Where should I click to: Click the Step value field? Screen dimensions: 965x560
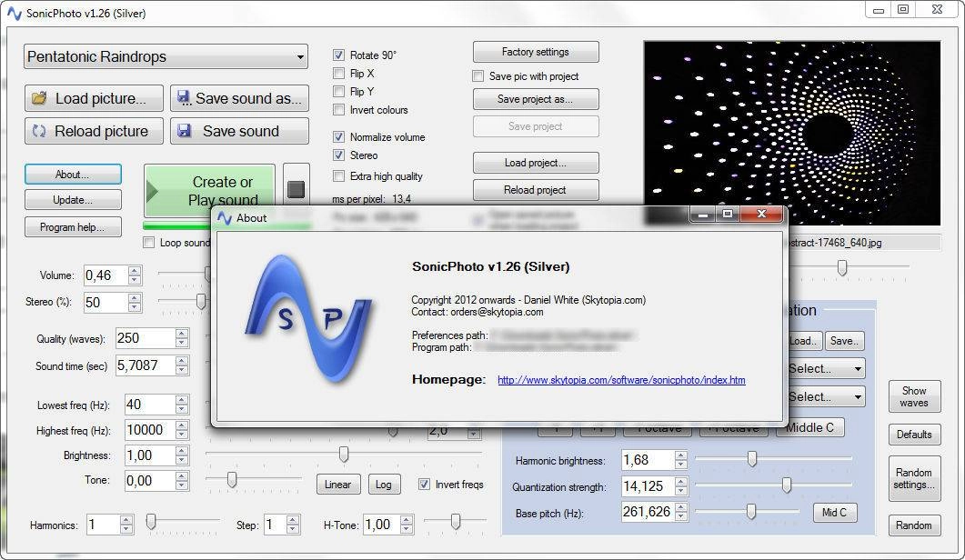(275, 525)
